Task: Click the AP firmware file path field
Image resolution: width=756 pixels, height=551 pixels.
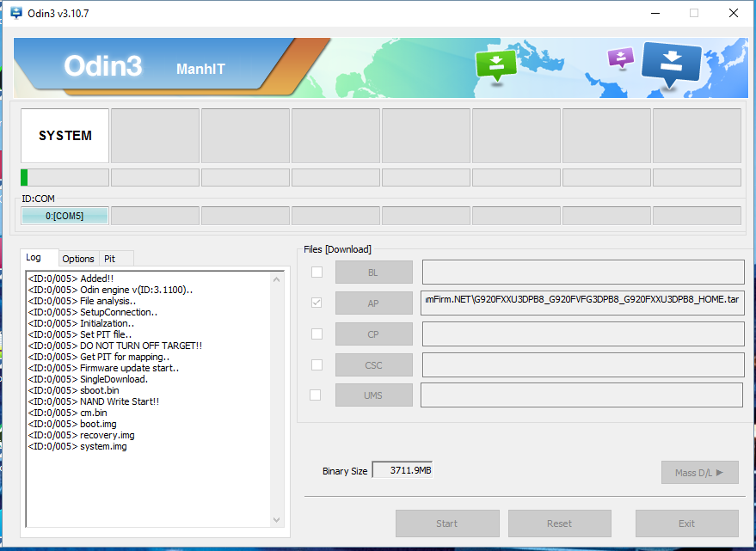Action: point(582,303)
